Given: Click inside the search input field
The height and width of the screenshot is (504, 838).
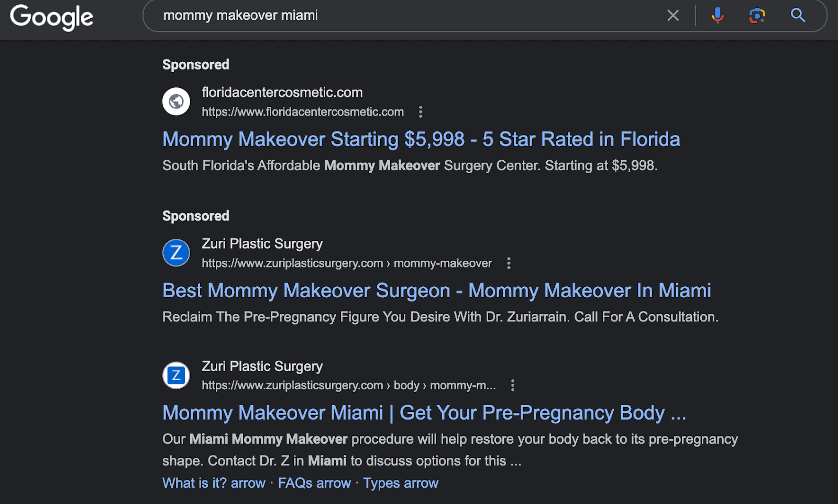Looking at the screenshot, I should coord(367,15).
